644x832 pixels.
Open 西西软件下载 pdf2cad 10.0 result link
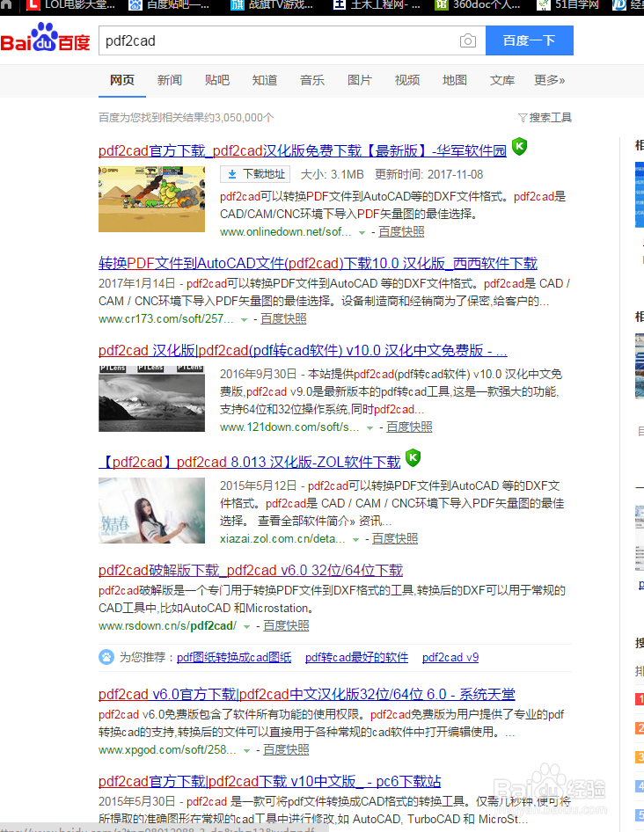(x=318, y=263)
